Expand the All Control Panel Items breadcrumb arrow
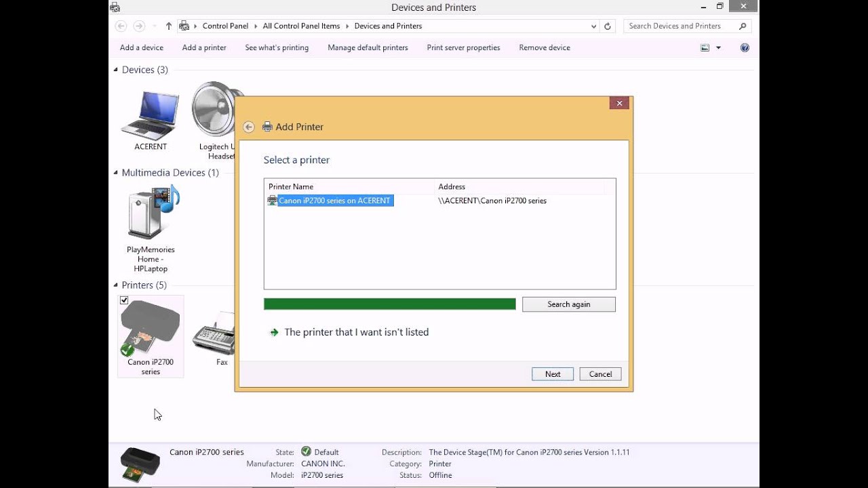The image size is (868, 488). 347,26
